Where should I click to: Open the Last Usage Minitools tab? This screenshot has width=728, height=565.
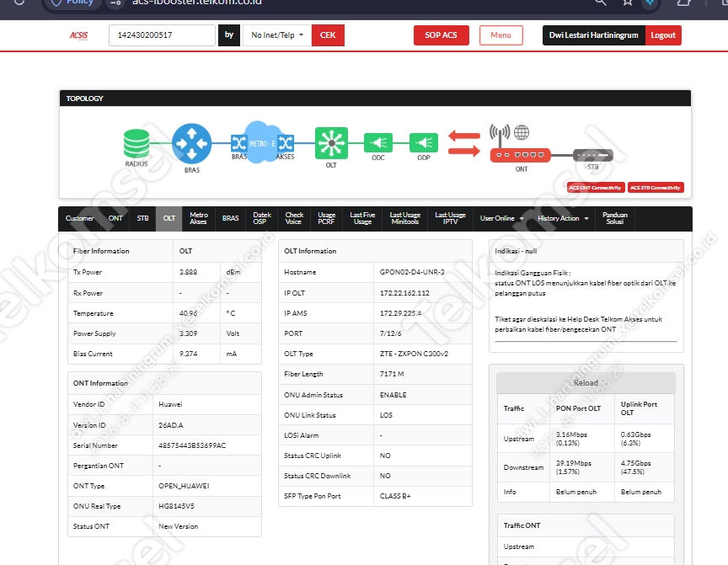[x=404, y=218]
